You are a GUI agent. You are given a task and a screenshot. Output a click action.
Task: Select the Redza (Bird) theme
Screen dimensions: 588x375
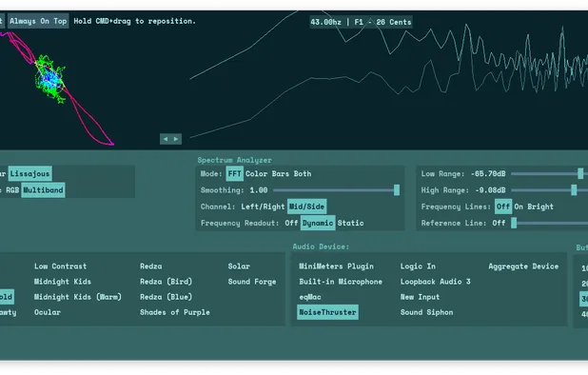[x=167, y=282]
